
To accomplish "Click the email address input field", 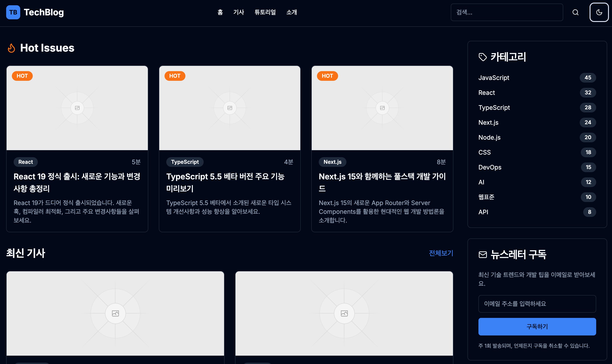I will [x=537, y=304].
